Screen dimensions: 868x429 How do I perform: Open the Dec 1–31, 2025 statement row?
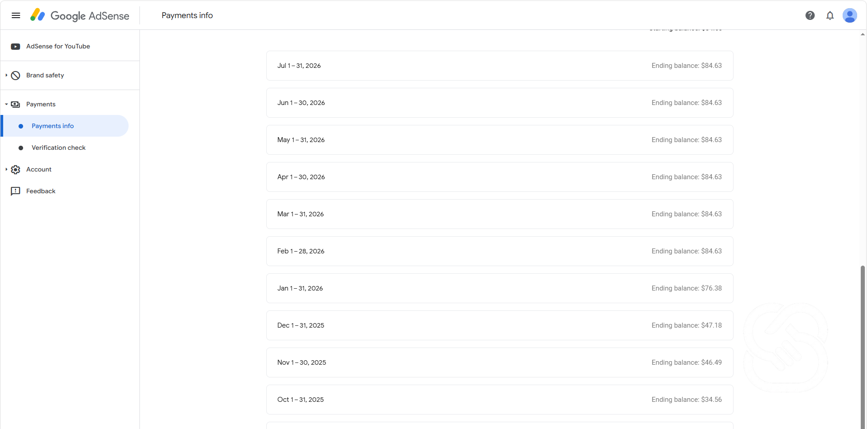tap(500, 325)
